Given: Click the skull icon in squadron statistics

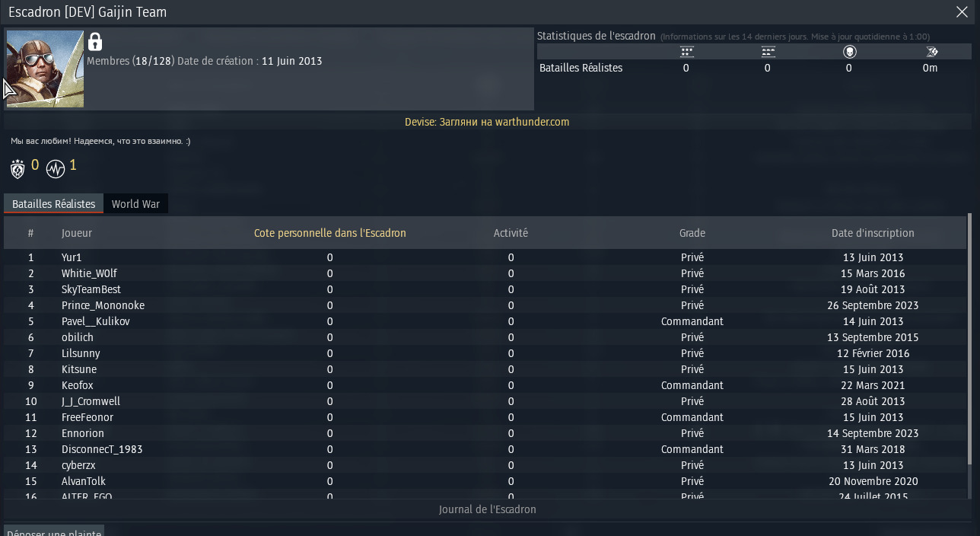Looking at the screenshot, I should (x=850, y=52).
